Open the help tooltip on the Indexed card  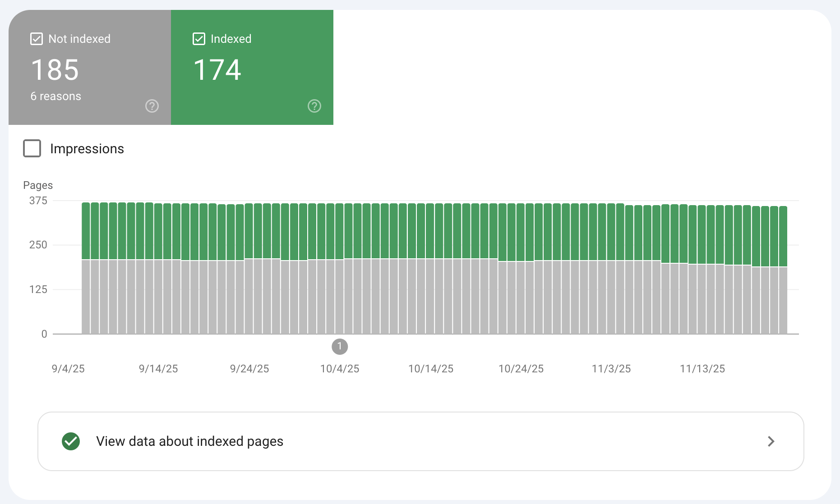coord(314,106)
